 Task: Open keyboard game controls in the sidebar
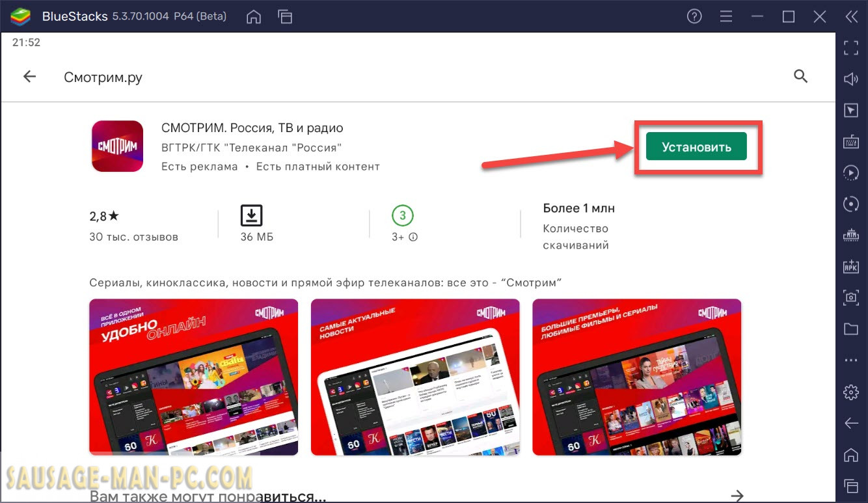[851, 141]
